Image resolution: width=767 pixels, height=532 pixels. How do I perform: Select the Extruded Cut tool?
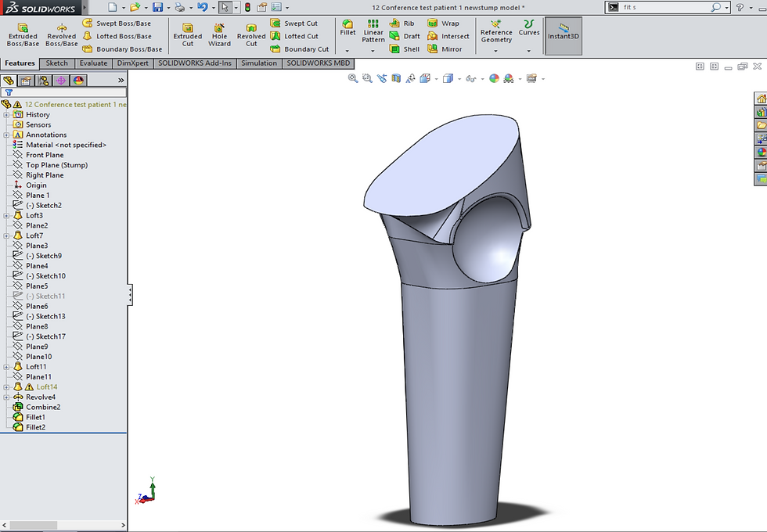coord(187,34)
